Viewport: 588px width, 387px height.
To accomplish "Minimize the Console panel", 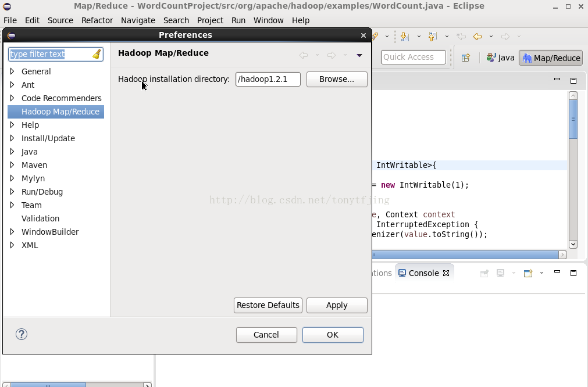I will point(557,271).
